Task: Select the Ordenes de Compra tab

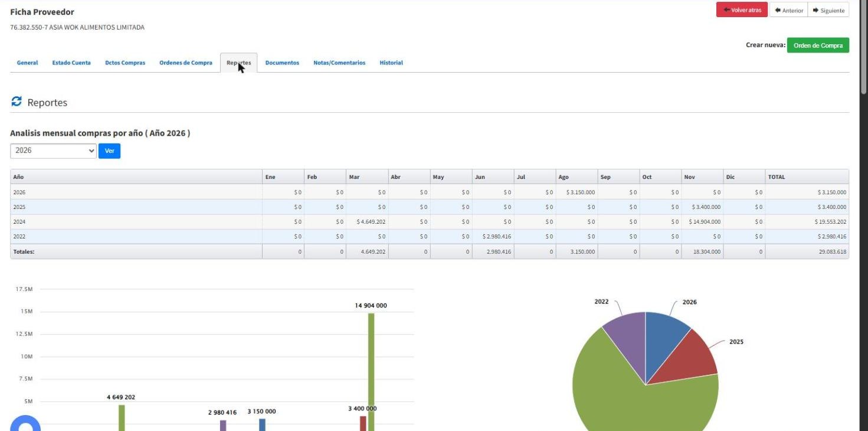Action: pyautogui.click(x=186, y=63)
